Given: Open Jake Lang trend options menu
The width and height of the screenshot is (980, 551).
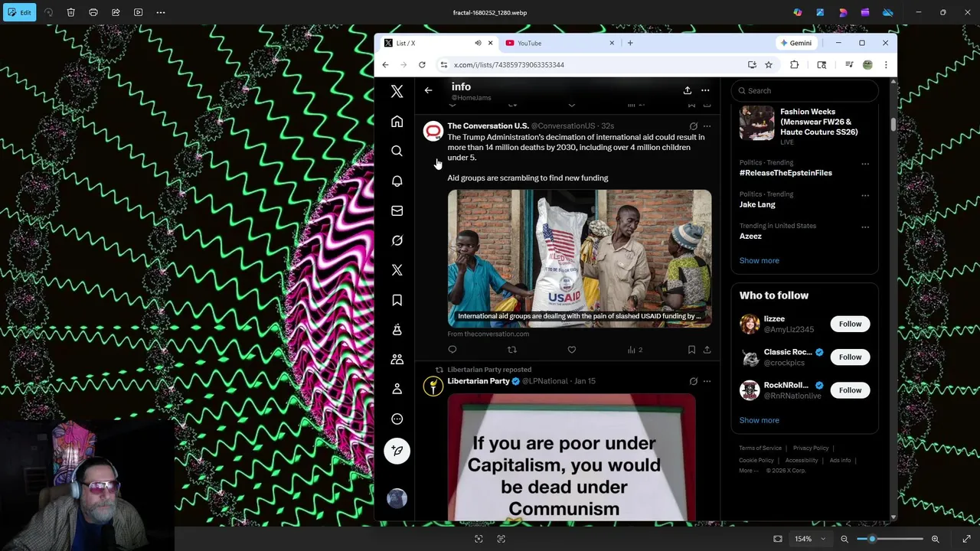Looking at the screenshot, I should coord(865,195).
